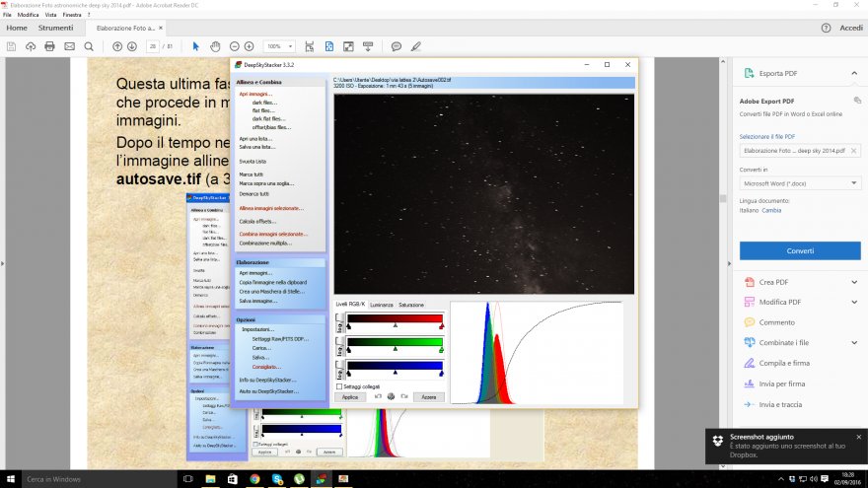
Task: Click the fit width scrolling icon
Action: tap(310, 47)
